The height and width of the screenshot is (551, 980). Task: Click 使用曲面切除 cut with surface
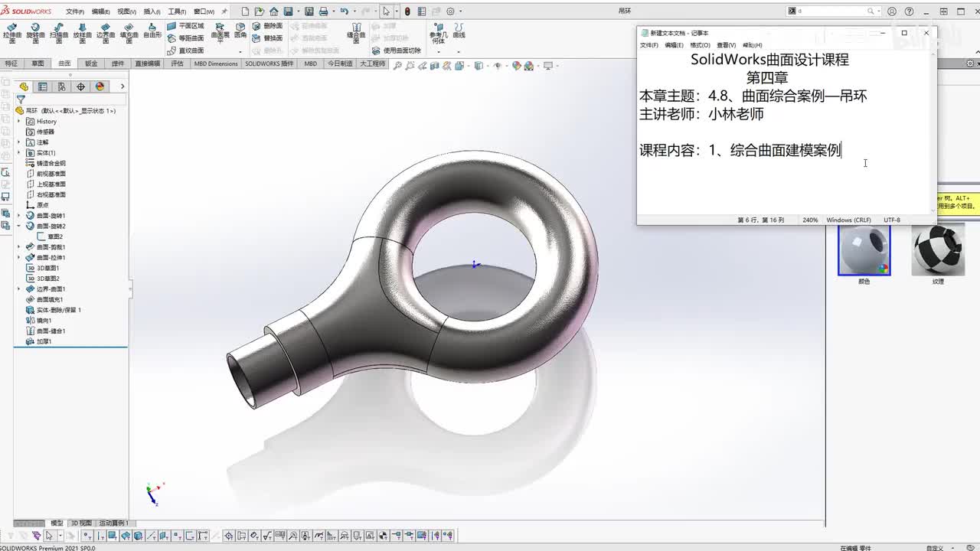point(397,51)
